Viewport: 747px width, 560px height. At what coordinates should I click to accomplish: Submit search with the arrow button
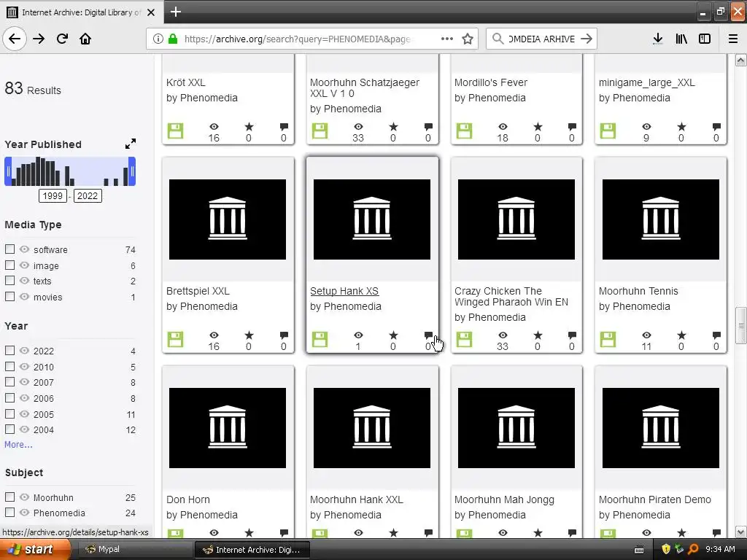[587, 39]
